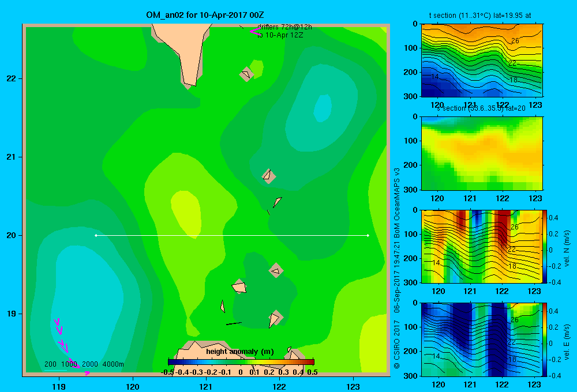Image resolution: width=577 pixels, height=392 pixels.
Task: Click the "height anomaly (m)" caption
Action: click(240, 352)
